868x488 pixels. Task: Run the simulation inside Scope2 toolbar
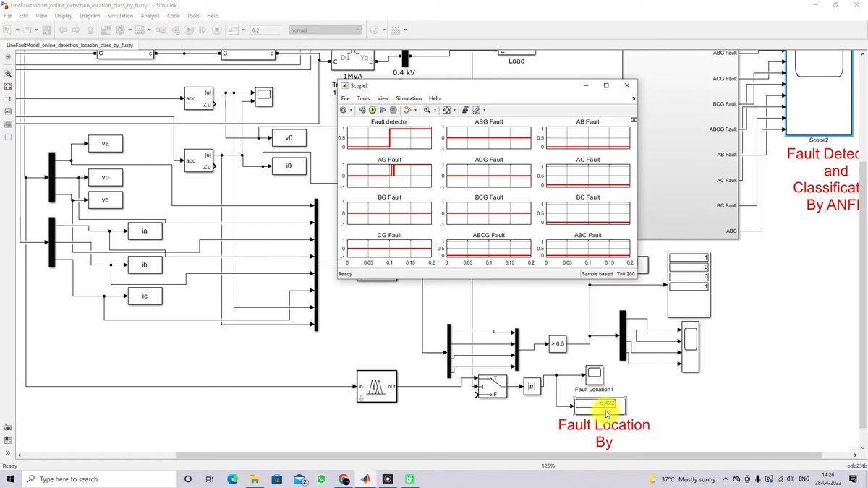[372, 109]
